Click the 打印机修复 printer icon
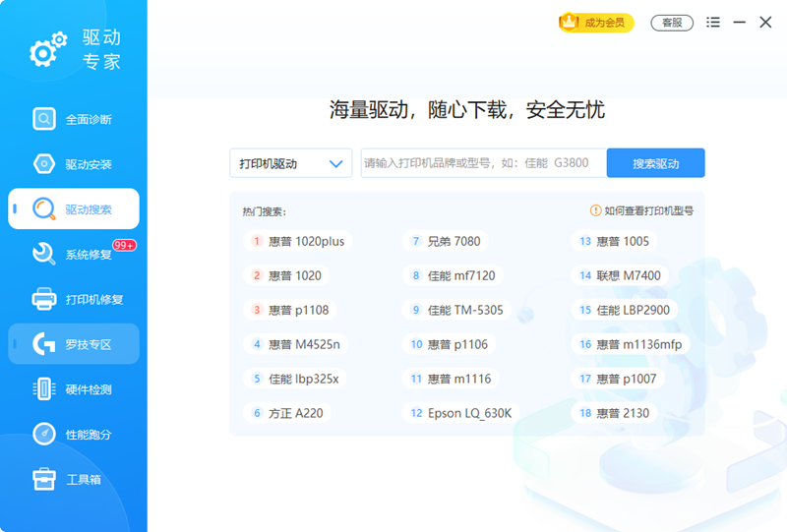Viewport: 787px width, 532px height. coord(44,299)
